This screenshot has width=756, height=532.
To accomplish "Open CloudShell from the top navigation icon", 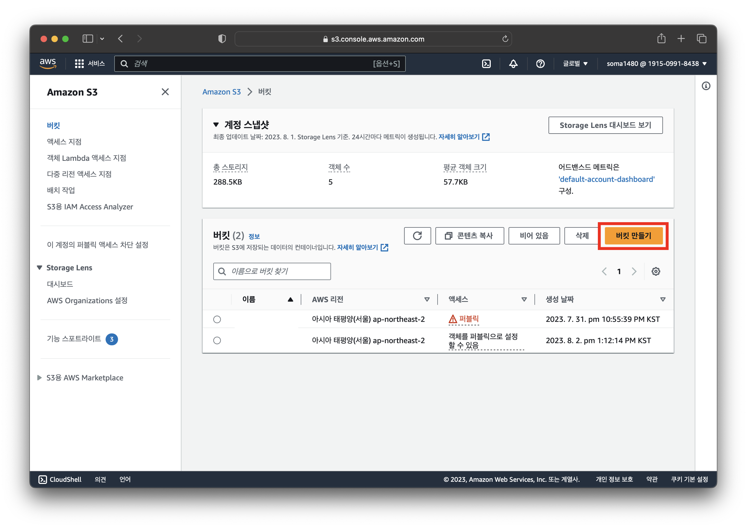I will [x=486, y=64].
